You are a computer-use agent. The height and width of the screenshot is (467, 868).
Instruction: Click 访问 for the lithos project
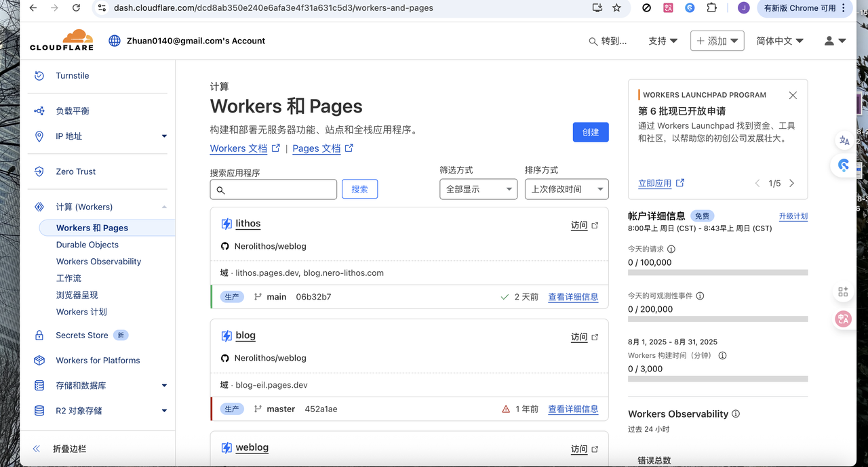click(585, 225)
